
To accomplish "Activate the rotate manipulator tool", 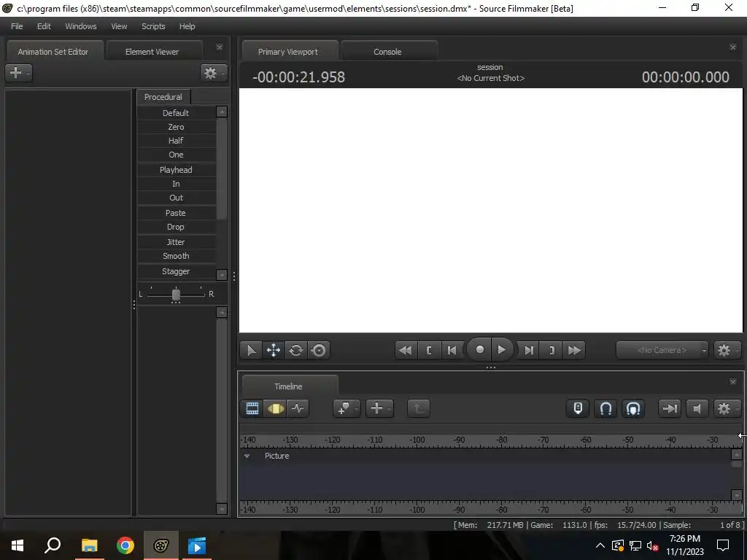I will click(296, 351).
